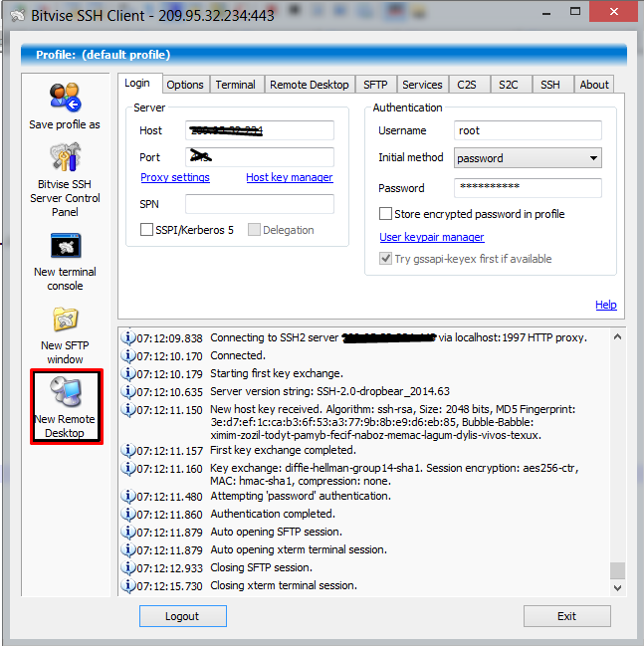Open the Terminal tab
The height and width of the screenshot is (646, 644).
tap(237, 85)
